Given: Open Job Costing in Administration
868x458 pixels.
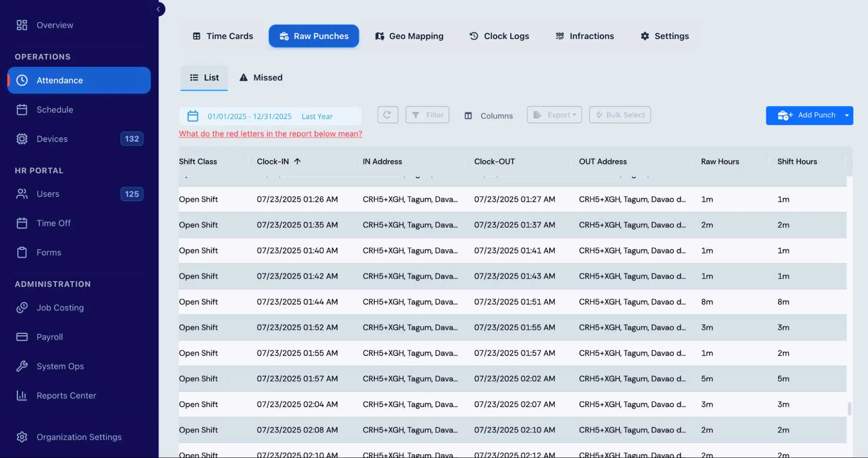Looking at the screenshot, I should coord(60,308).
